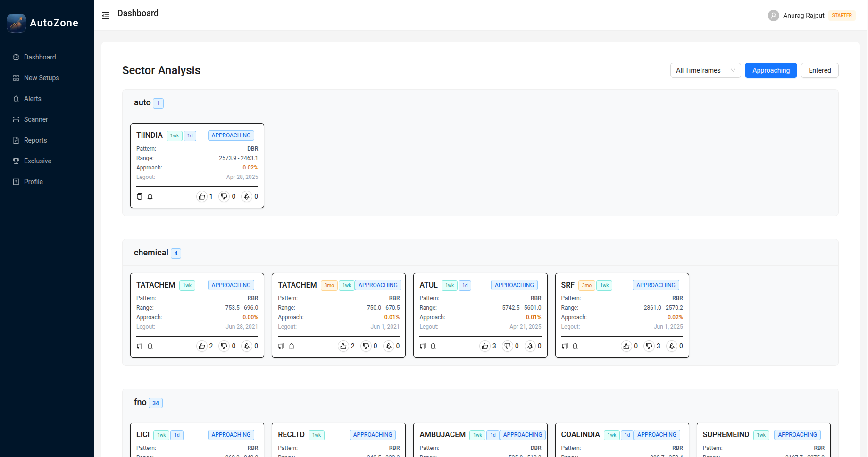868x457 pixels.
Task: Give thumbs down to the SRF setup
Action: coord(649,346)
